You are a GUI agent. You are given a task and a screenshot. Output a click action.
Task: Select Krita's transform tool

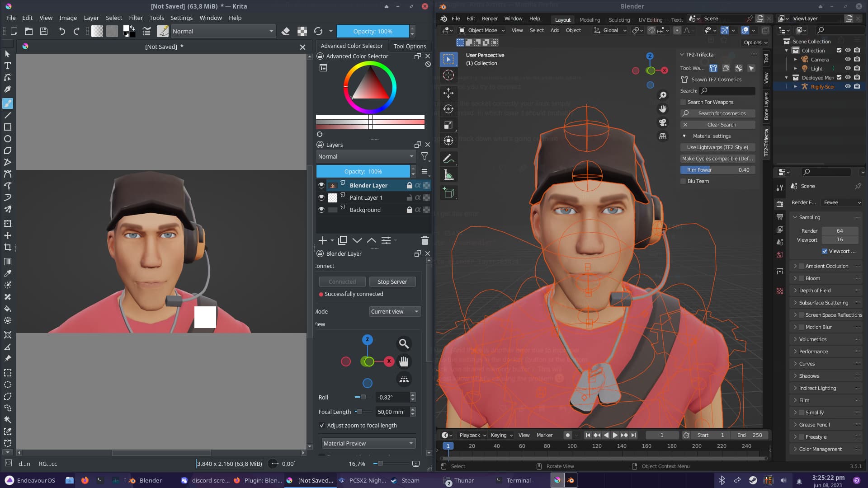click(x=8, y=224)
